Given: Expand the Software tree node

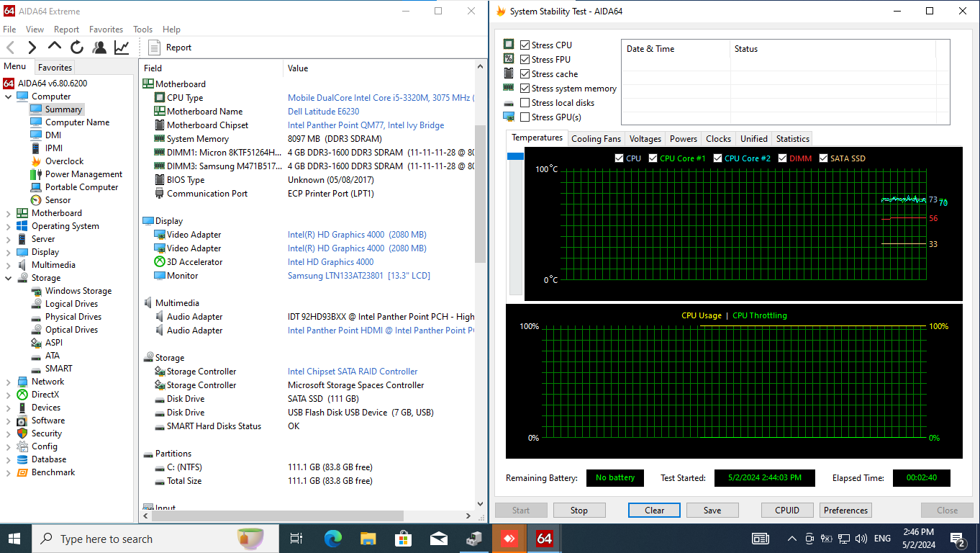Looking at the screenshot, I should click(9, 421).
